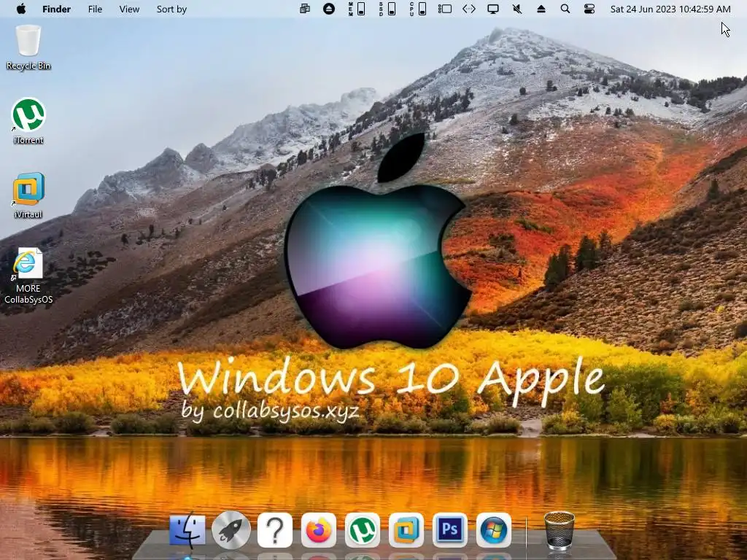This screenshot has height=560, width=747.
Task: Launch uTorrent from the dock
Action: (363, 530)
